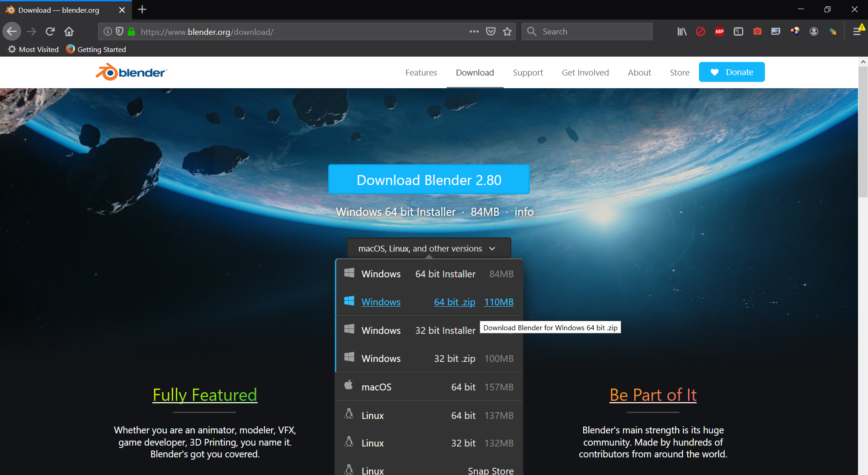Select Windows 64 bit Installer 84MB option
This screenshot has width=868, height=475.
(429, 274)
